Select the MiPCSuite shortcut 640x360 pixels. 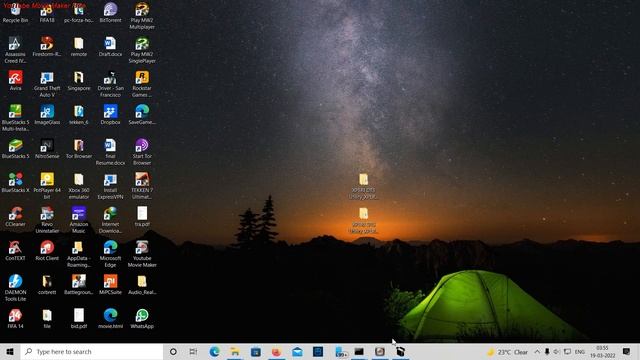[x=110, y=284]
